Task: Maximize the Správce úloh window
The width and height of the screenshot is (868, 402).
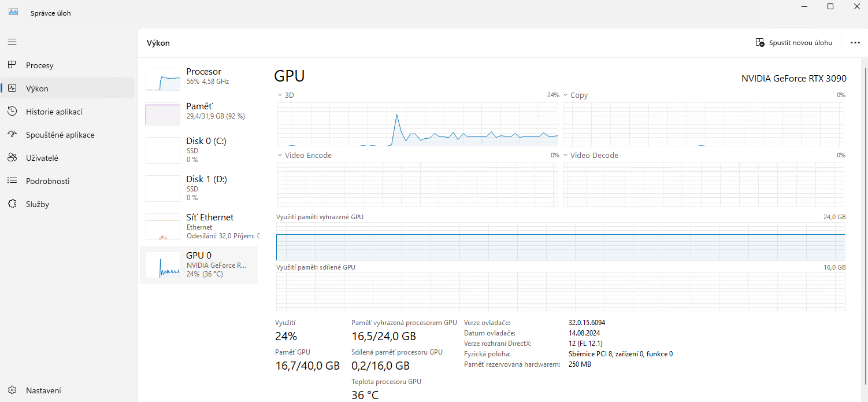Action: 830,6
